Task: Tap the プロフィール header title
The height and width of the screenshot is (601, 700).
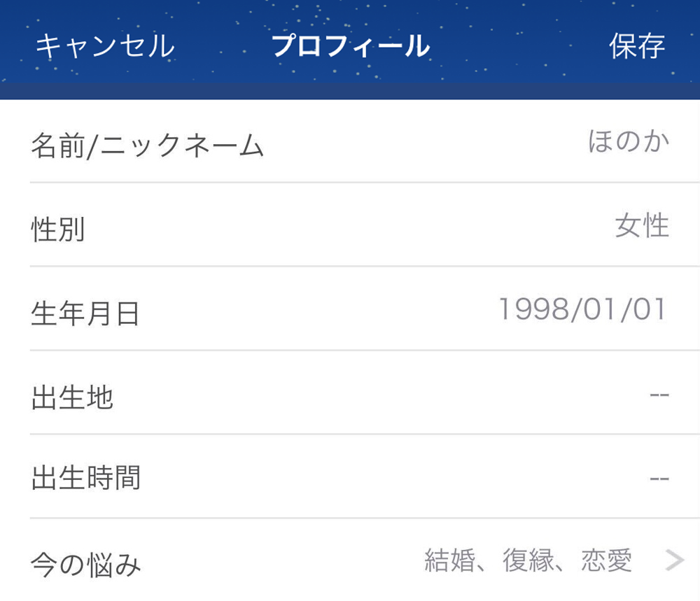Action: [351, 46]
